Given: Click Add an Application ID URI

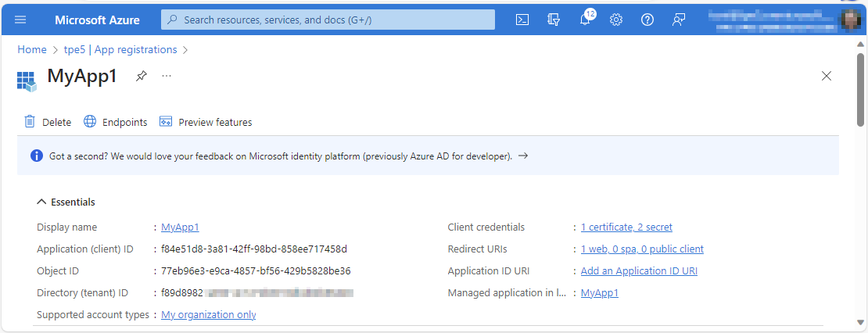Looking at the screenshot, I should (x=639, y=271).
